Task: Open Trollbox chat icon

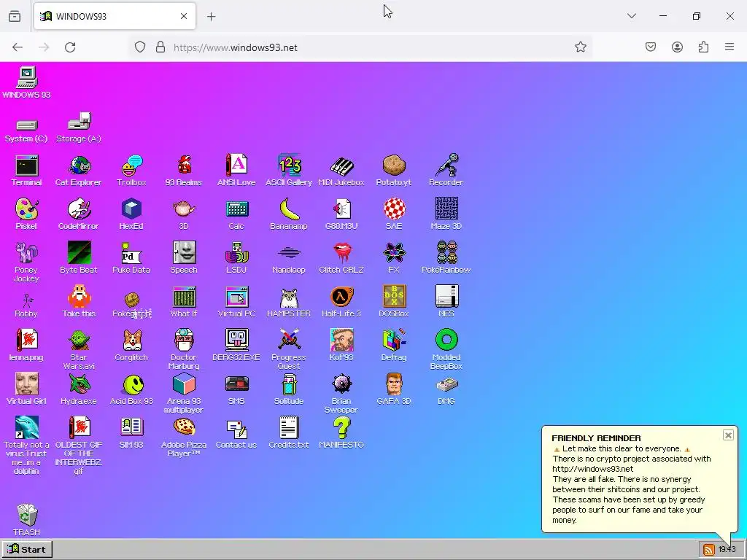Action: tap(131, 166)
